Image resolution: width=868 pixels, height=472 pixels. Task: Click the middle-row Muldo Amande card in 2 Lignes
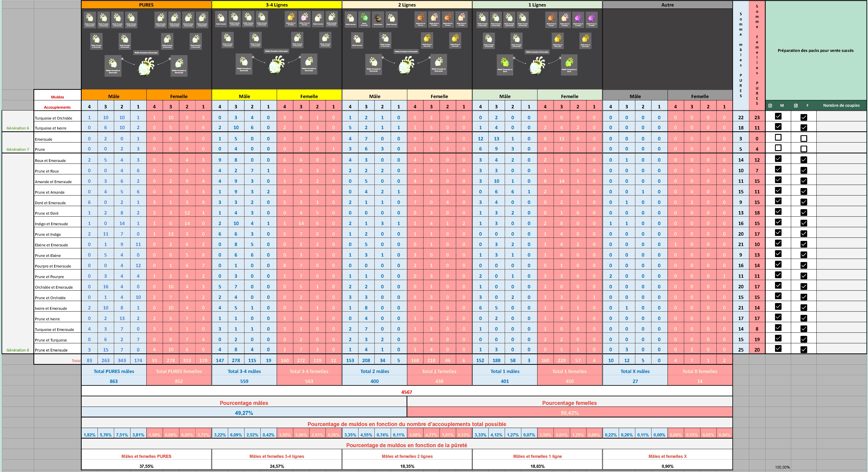coord(357,40)
